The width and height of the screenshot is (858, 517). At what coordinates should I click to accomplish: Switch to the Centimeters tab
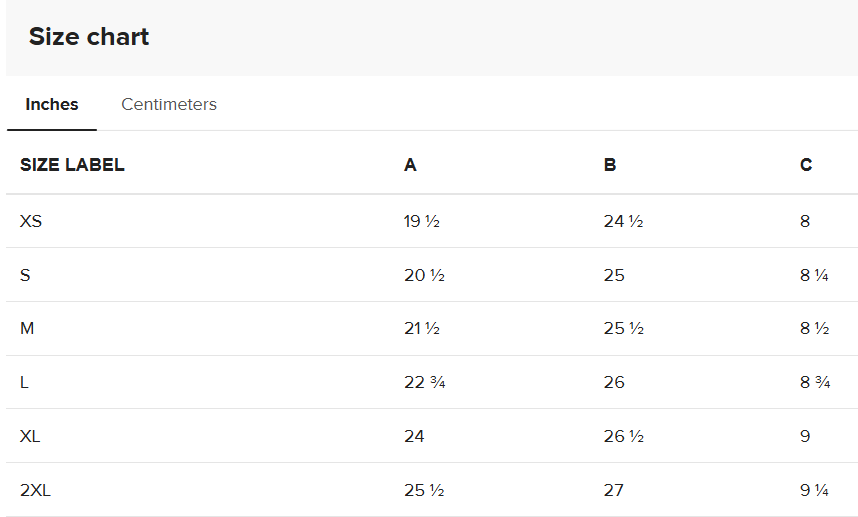169,104
